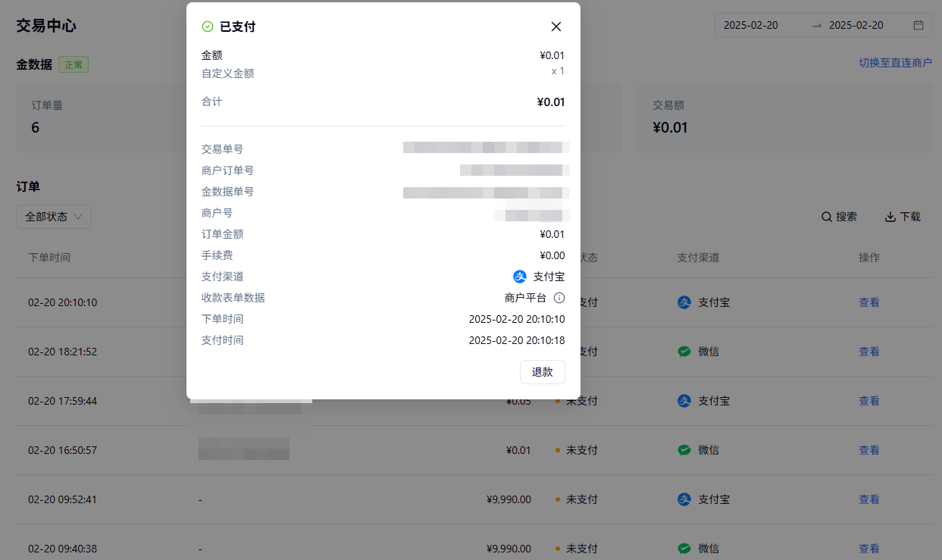Click WeChat icon in the 16:50:57 order row
The image size is (942, 560).
click(684, 450)
